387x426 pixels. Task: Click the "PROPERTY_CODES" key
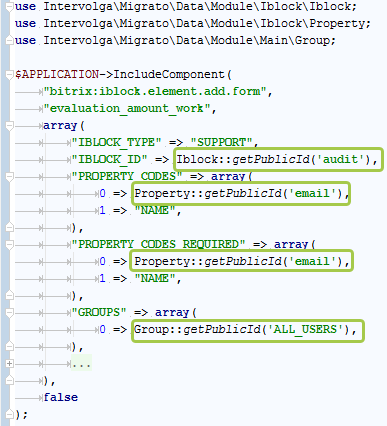tap(127, 176)
